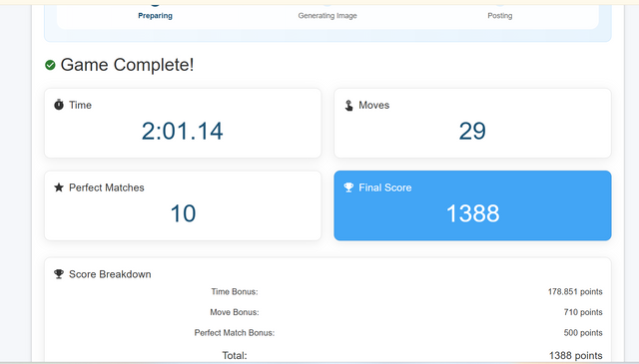Click the moves count 29
This screenshot has width=639, height=364.
click(472, 131)
